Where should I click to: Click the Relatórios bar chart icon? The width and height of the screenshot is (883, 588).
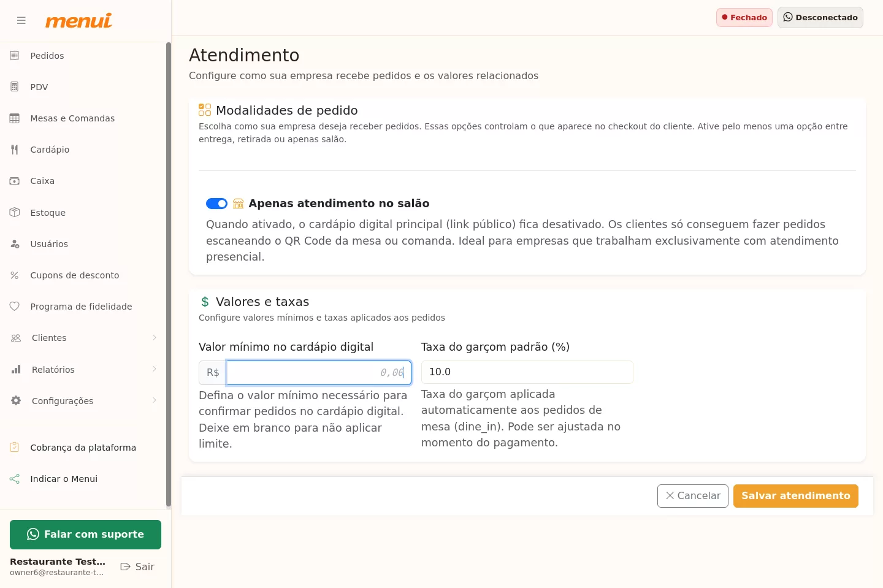pyautogui.click(x=16, y=370)
